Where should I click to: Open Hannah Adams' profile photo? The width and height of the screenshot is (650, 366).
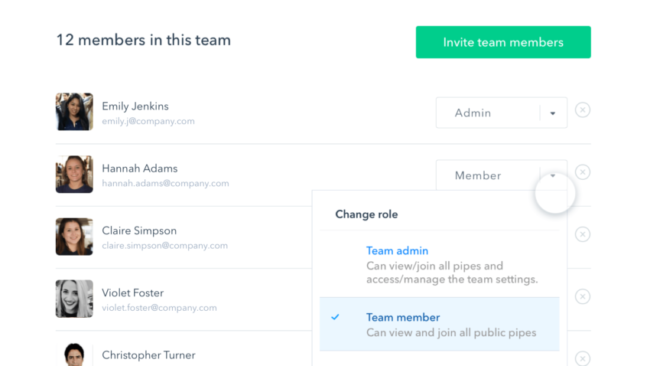pyautogui.click(x=74, y=174)
